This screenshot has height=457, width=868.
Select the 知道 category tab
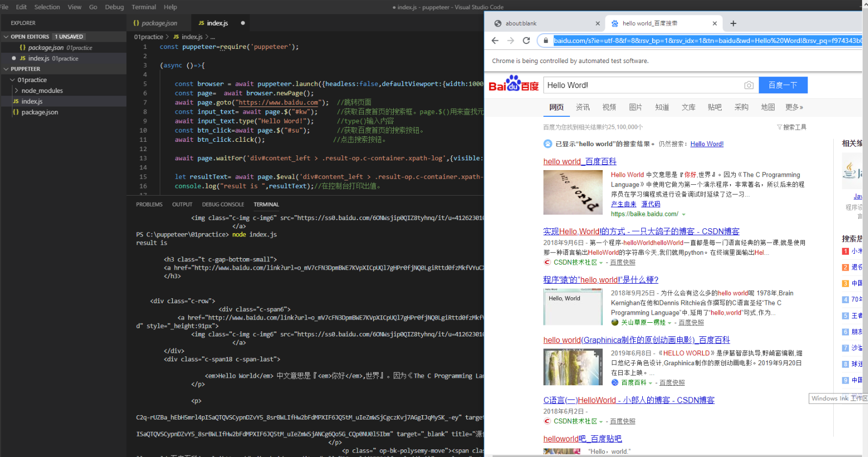pyautogui.click(x=662, y=108)
